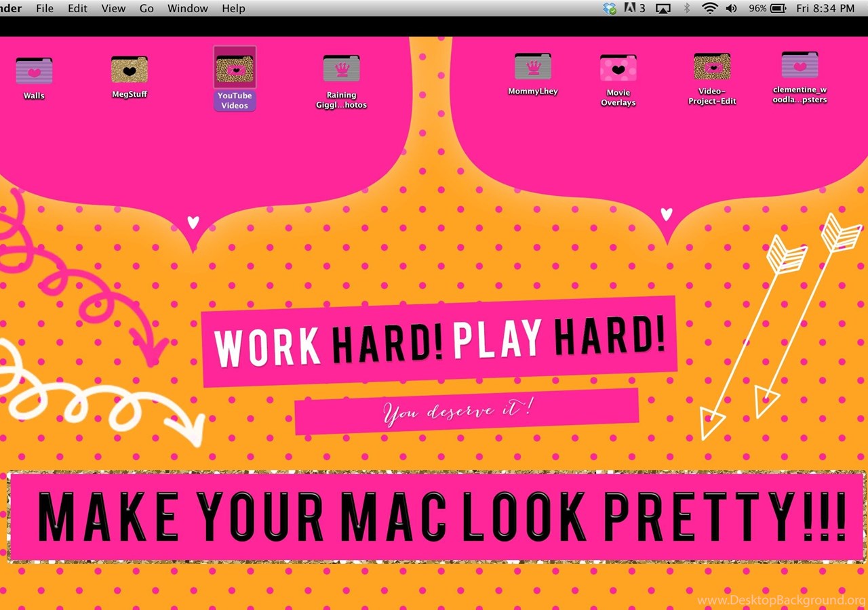Open the AirPlay display menu
This screenshot has width=868, height=610.
pyautogui.click(x=663, y=8)
